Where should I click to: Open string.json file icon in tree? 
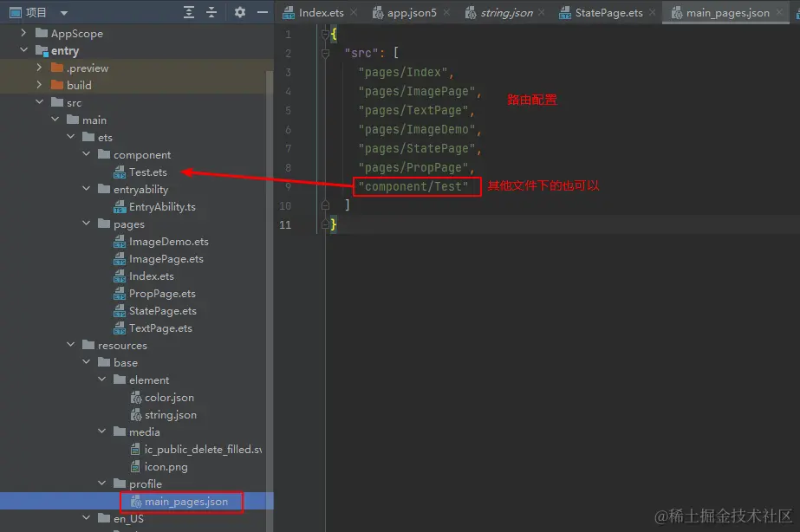[x=136, y=415]
